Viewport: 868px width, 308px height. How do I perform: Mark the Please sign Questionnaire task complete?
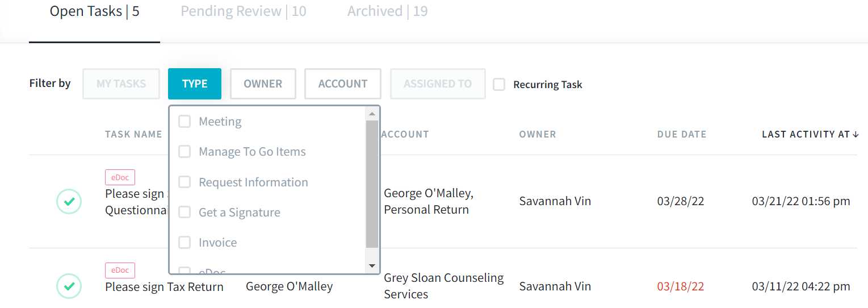point(69,201)
